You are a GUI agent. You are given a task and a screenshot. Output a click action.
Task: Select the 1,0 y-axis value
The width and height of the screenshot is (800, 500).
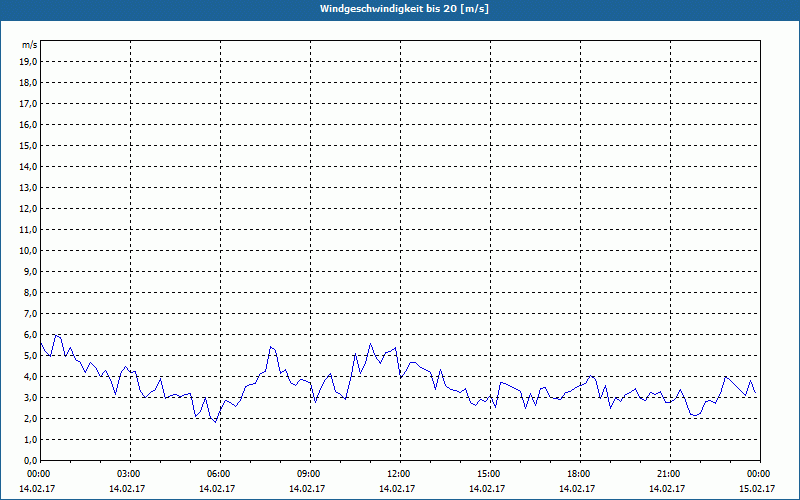point(30,439)
